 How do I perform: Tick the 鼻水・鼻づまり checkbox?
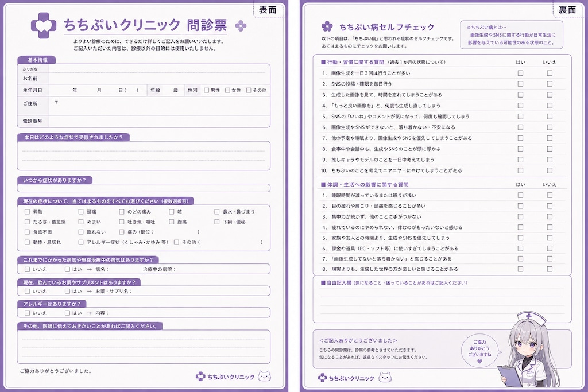(x=216, y=212)
